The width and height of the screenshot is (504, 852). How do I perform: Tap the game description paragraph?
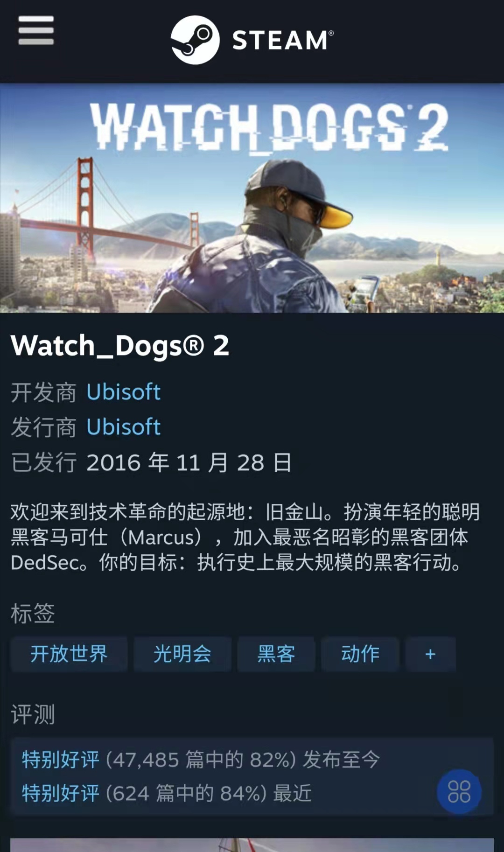point(245,537)
